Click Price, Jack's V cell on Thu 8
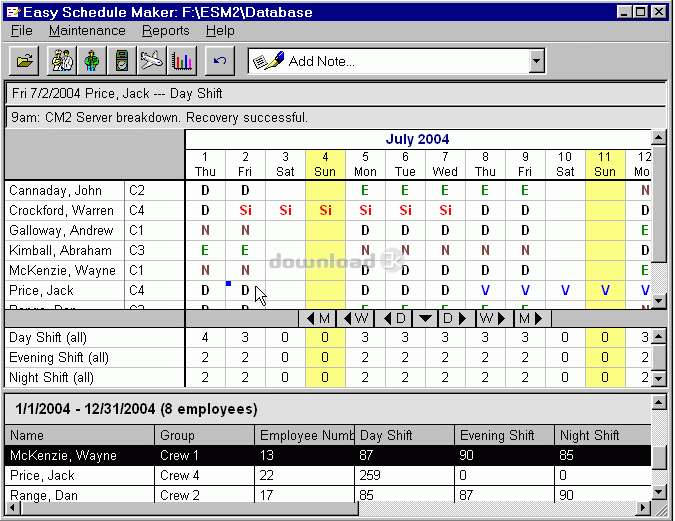Image resolution: width=675 pixels, height=521 pixels. (485, 290)
